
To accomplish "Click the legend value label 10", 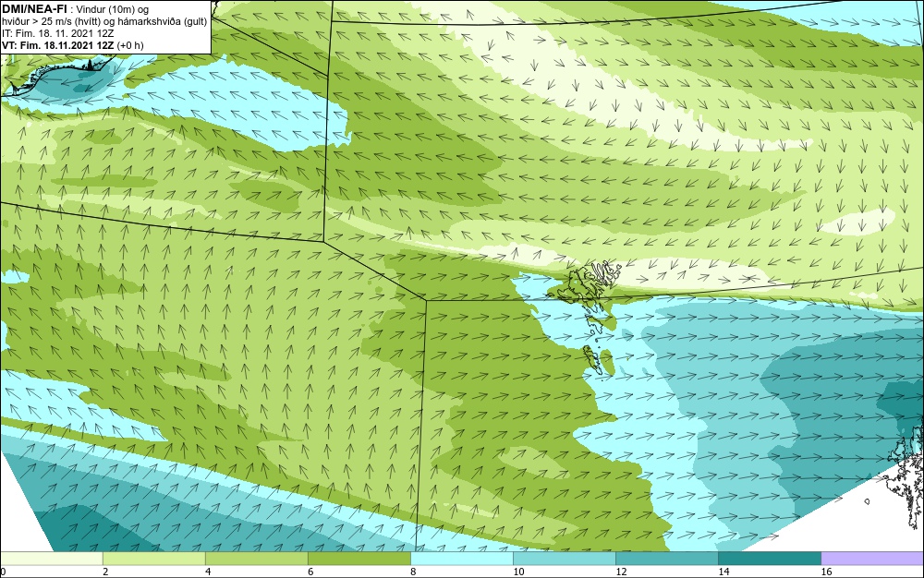I will [x=518, y=572].
